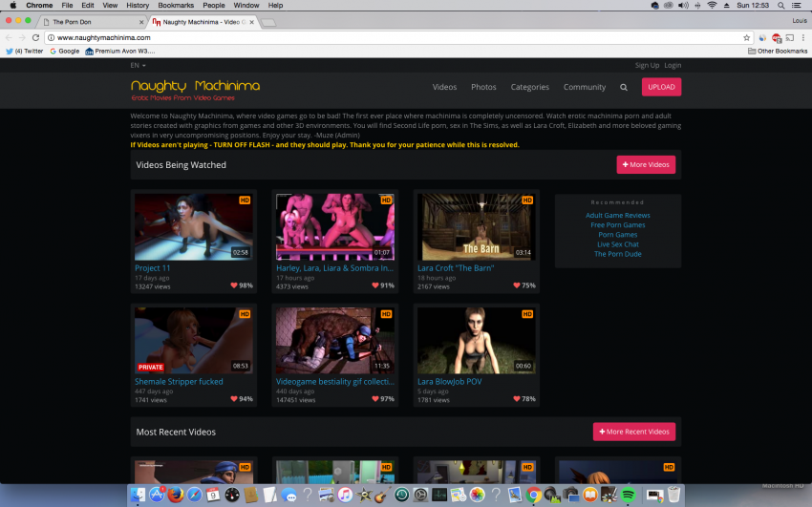
Task: Click the Login link
Action: point(673,65)
